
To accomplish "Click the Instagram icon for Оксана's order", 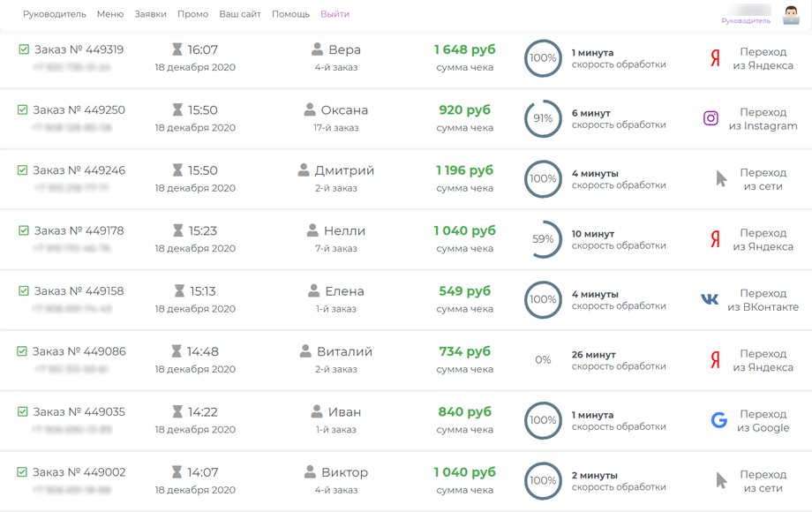I will [710, 118].
